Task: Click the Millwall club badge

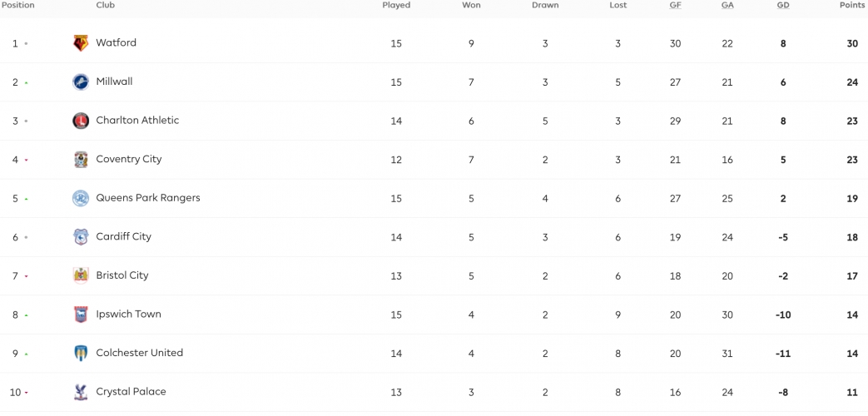Action: coord(81,82)
